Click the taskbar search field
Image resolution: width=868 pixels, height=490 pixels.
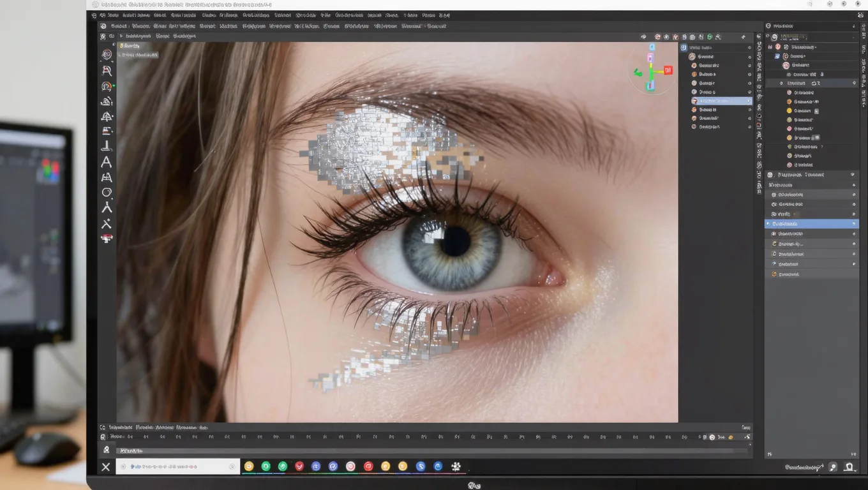pyautogui.click(x=178, y=466)
